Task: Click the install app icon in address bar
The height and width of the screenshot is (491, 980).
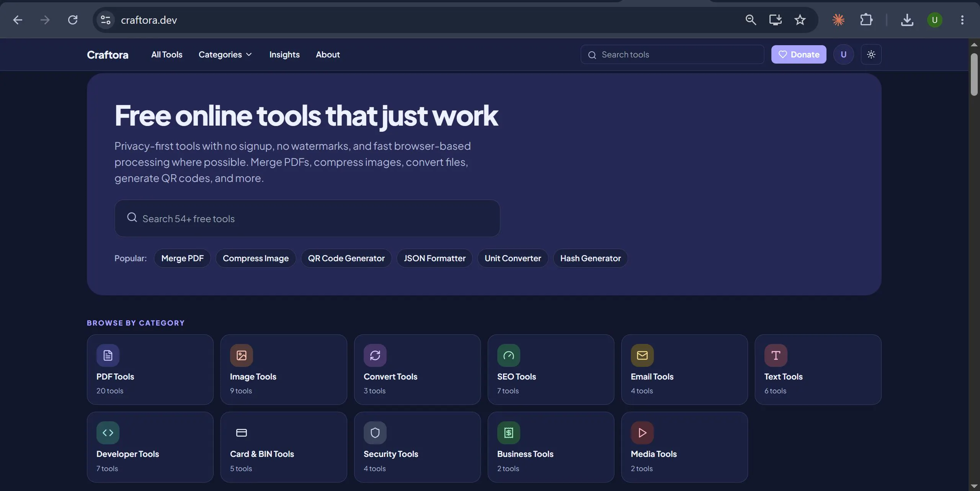Action: click(x=775, y=20)
